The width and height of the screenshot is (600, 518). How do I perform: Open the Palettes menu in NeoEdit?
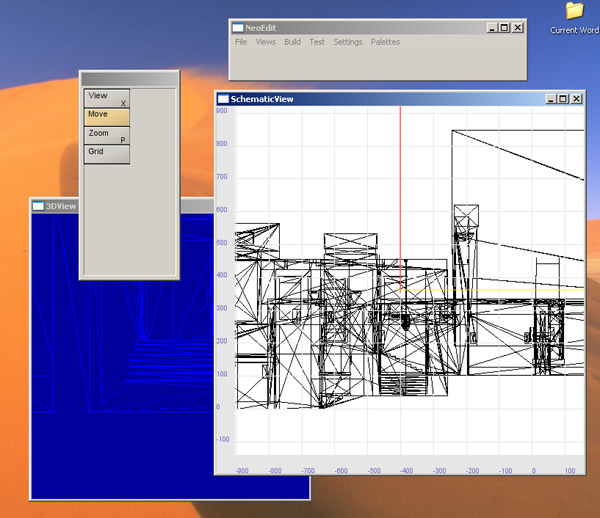[x=385, y=42]
